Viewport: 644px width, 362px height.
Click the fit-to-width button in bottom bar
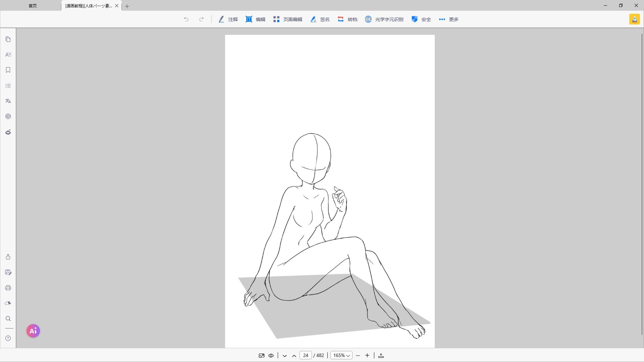(381, 356)
